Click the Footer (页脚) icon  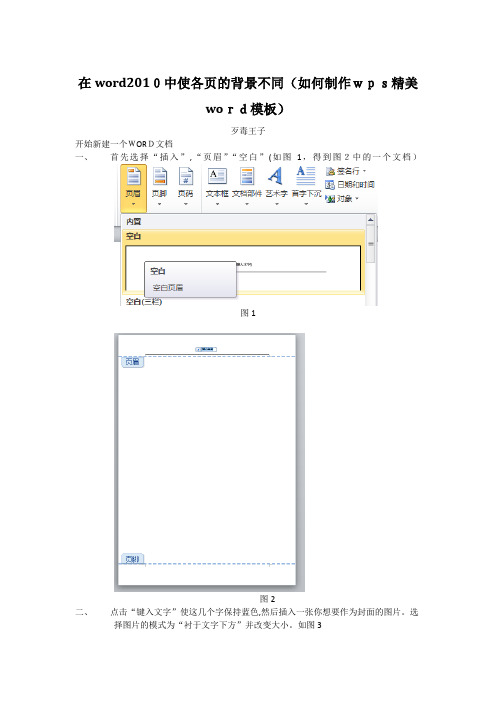click(159, 176)
